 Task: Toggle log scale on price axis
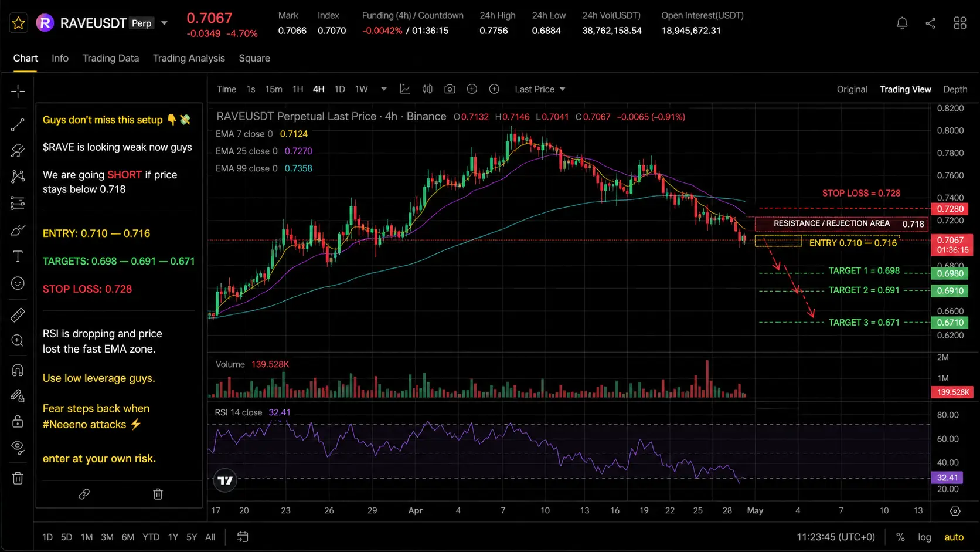click(924, 537)
